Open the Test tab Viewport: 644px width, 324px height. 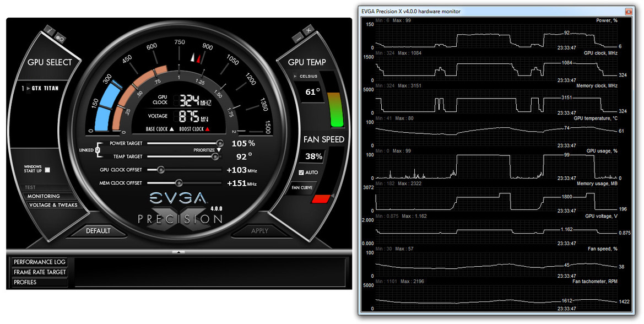[30, 188]
